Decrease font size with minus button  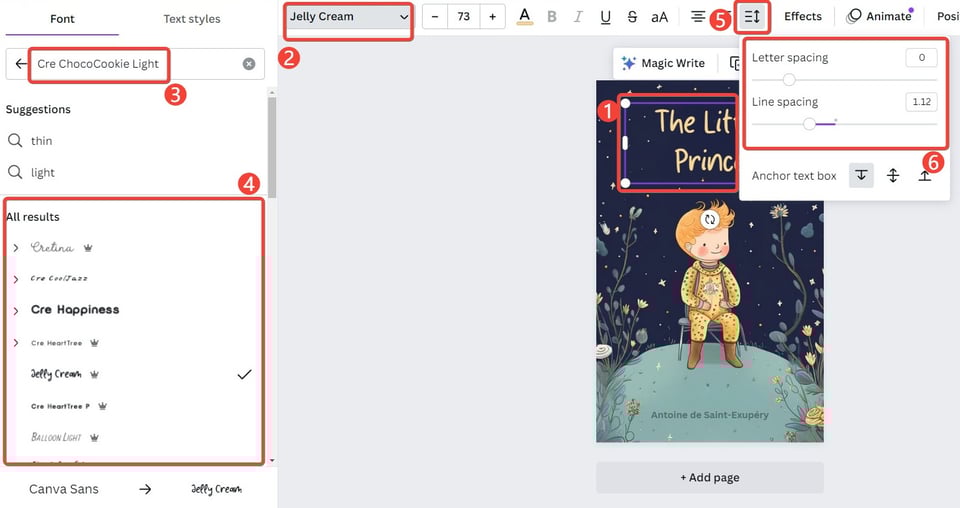pyautogui.click(x=435, y=17)
